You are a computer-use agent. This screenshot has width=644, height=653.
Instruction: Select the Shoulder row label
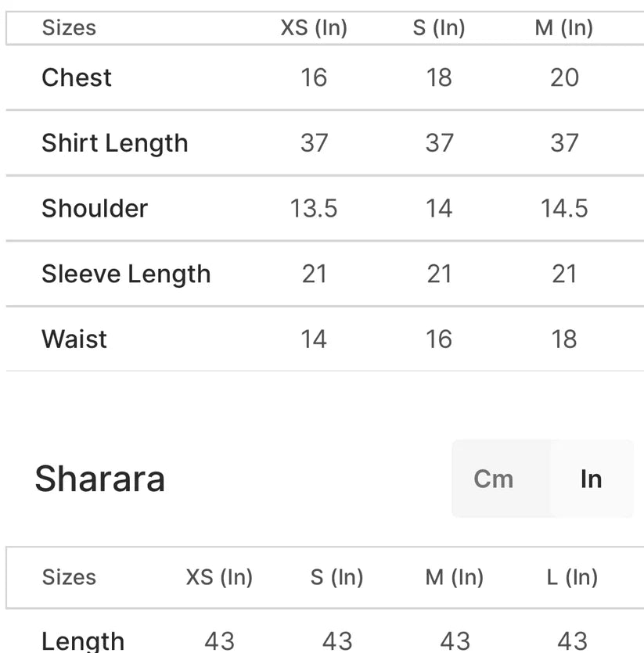pyautogui.click(x=95, y=208)
